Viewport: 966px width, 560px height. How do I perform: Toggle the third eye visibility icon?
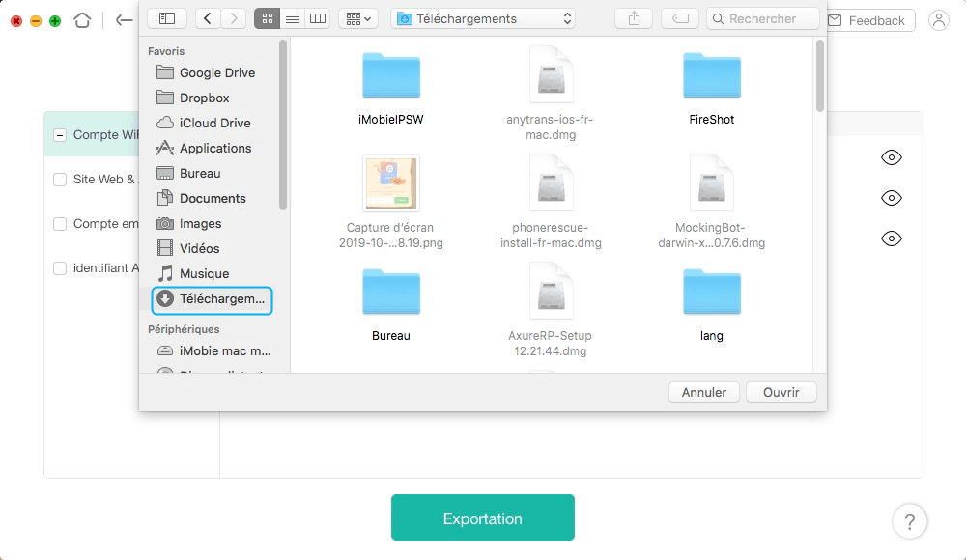(891, 238)
